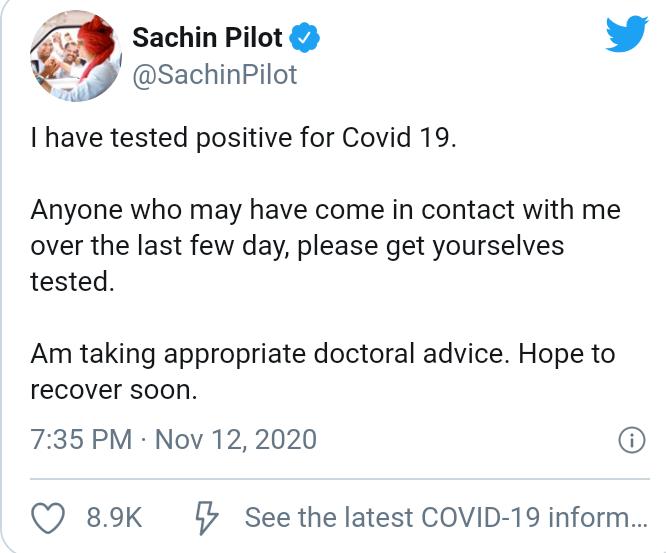Open the tweet info circle icon
Image resolution: width=666 pixels, height=553 pixels.
(x=631, y=439)
